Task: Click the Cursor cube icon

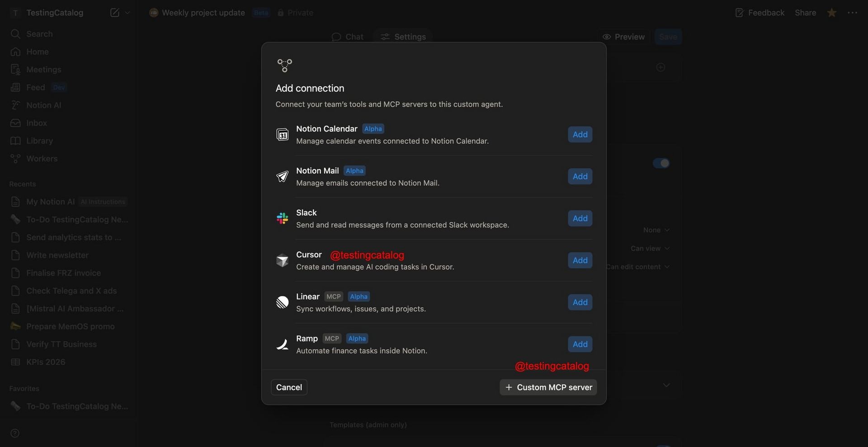Action: click(283, 260)
